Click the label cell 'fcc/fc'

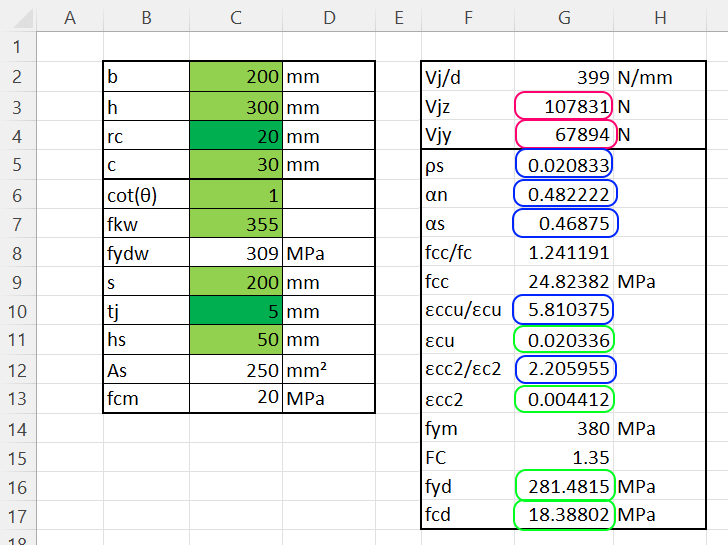click(x=468, y=253)
